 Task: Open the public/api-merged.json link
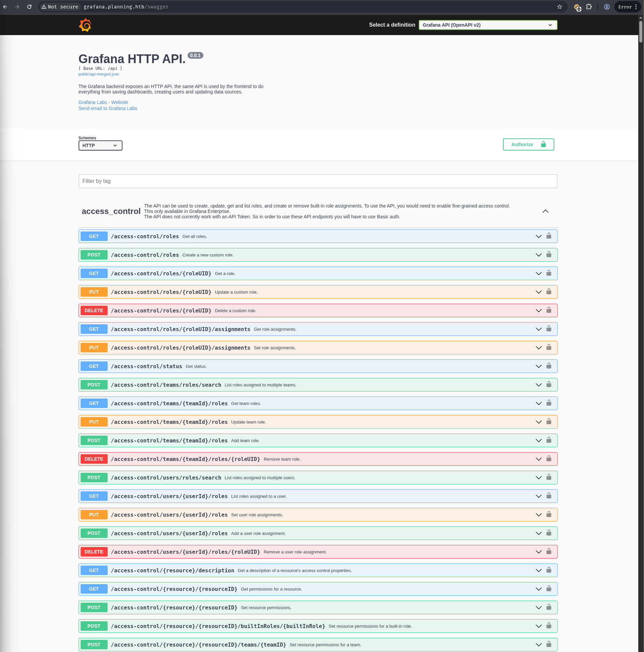(99, 74)
